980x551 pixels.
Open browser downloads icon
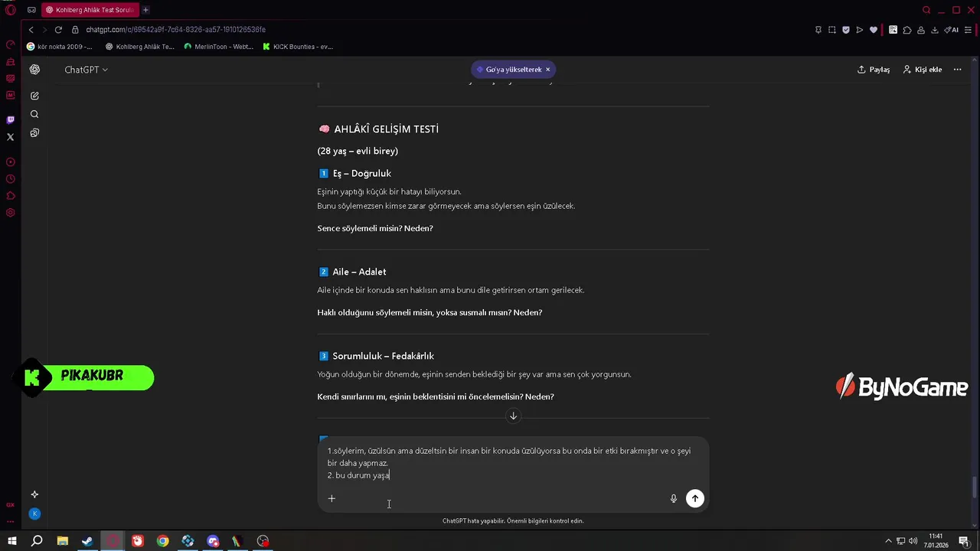(x=934, y=30)
